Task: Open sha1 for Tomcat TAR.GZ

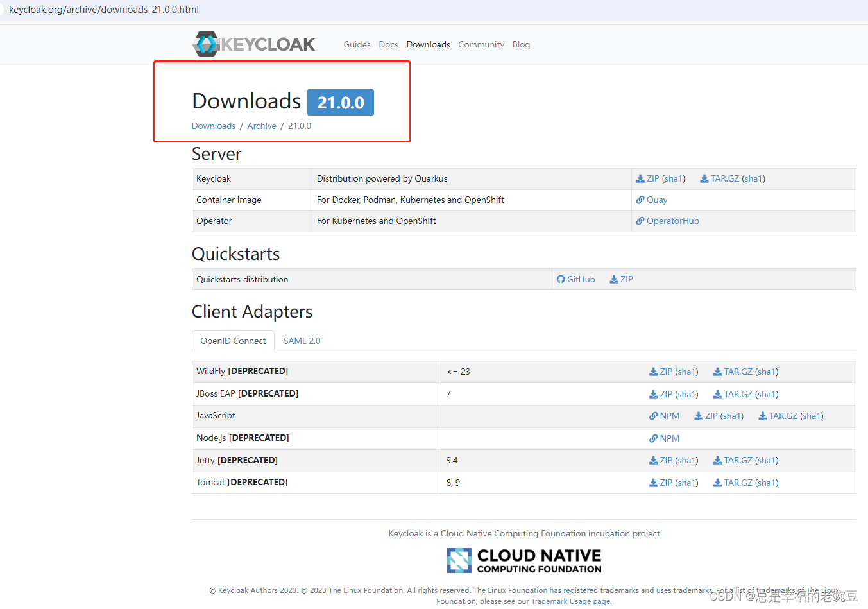Action: 767,483
